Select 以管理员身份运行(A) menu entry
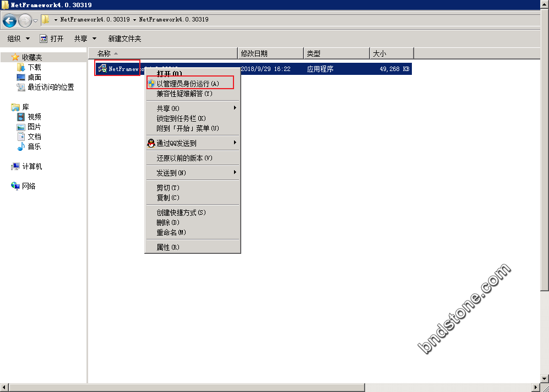 click(193, 84)
